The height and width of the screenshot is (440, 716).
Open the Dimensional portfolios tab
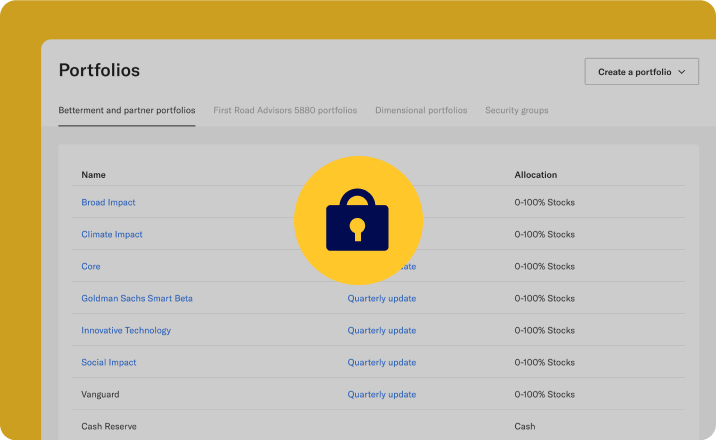(421, 110)
